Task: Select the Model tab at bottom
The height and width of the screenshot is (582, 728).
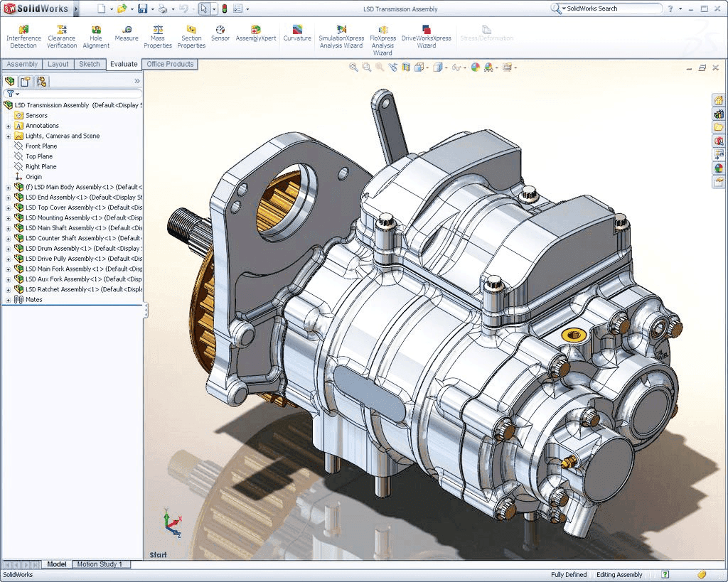Action: tap(57, 564)
